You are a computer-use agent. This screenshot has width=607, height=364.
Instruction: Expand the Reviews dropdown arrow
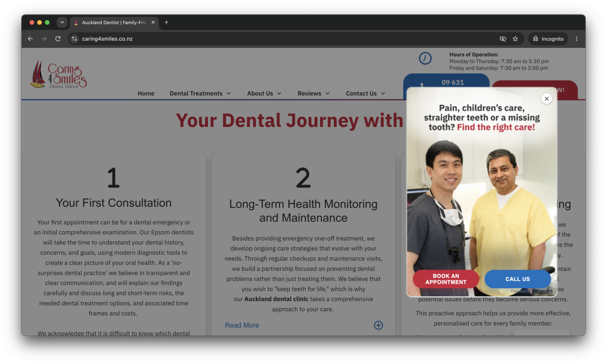(327, 94)
